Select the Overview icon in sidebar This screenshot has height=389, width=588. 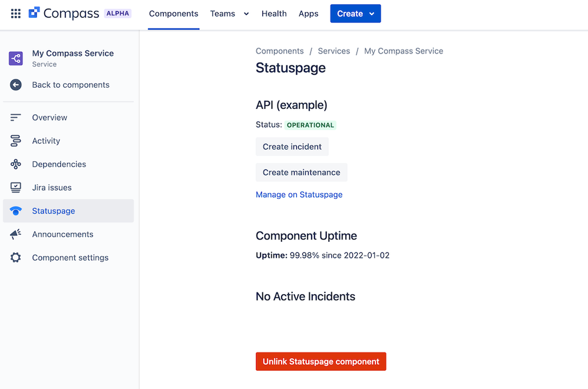16,118
